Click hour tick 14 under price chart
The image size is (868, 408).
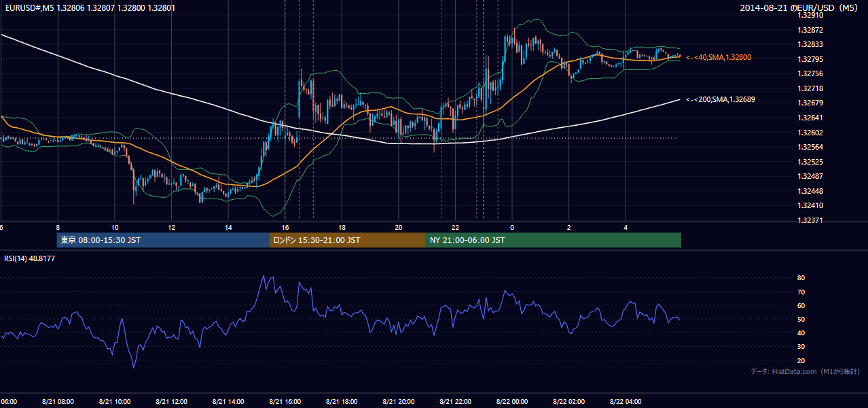point(228,227)
